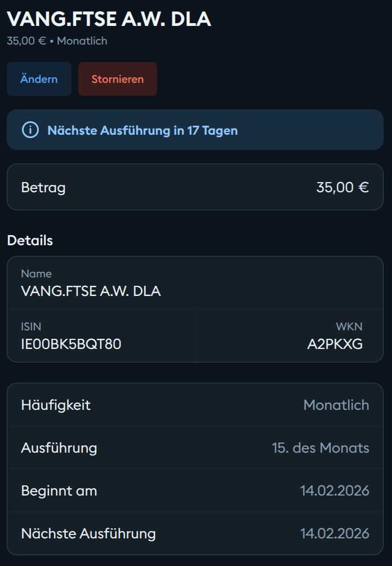Click the ISIN value IE00BK5BQT80
The width and height of the screenshot is (392, 566).
(x=71, y=343)
